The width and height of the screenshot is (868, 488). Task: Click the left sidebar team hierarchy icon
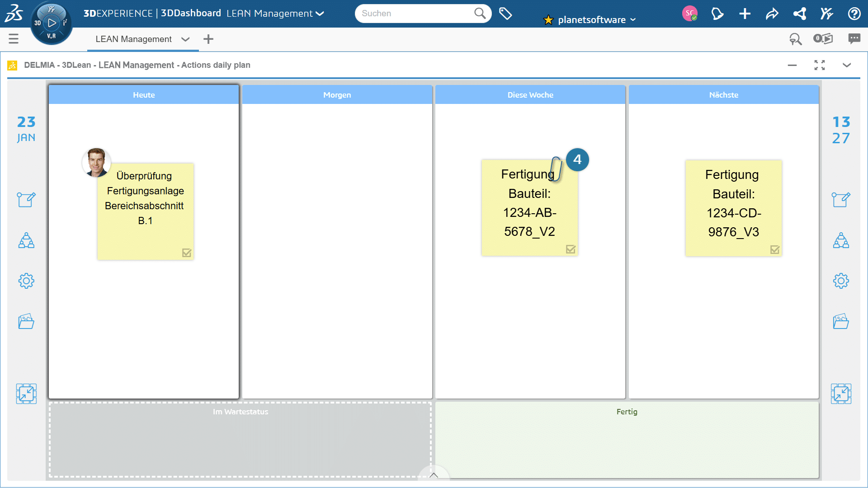click(x=26, y=240)
